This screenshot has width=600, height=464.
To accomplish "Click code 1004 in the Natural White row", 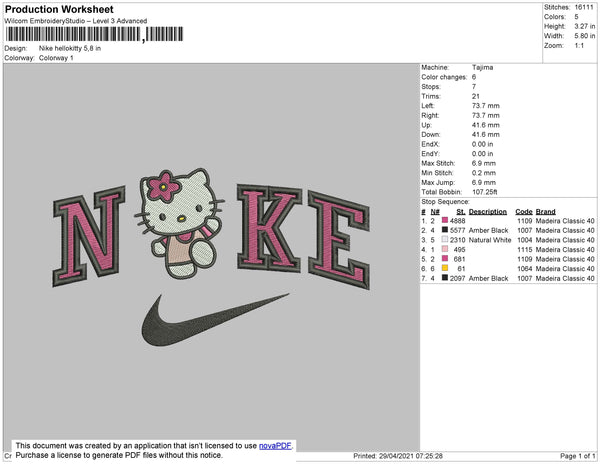I will (x=525, y=240).
